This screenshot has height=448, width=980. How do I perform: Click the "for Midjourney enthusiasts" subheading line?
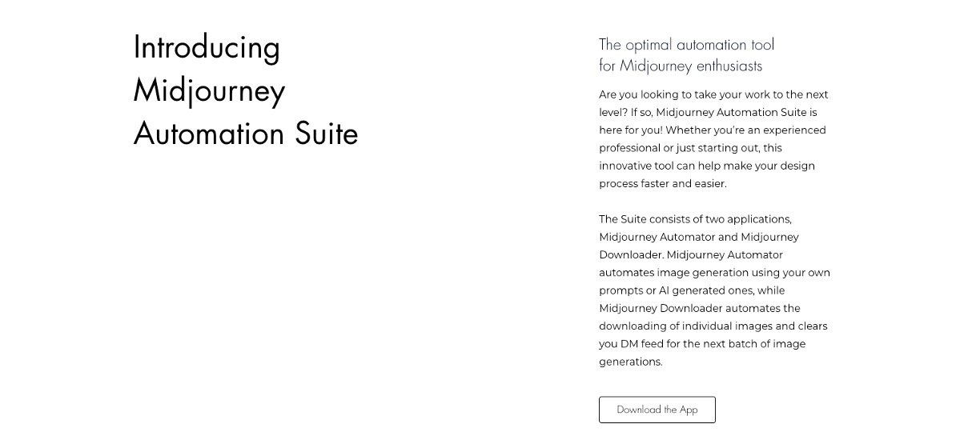point(681,66)
